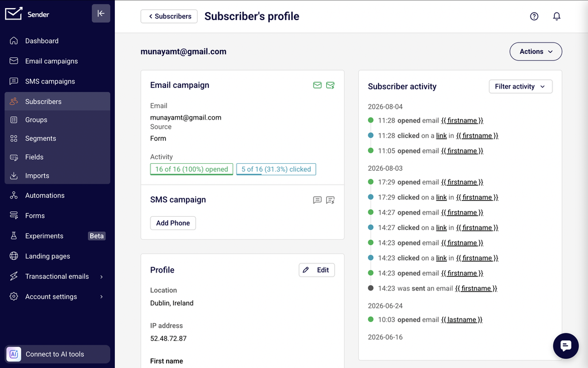This screenshot has width=588, height=368.
Task: Open {{ firstname }} in 14:27 opened entry
Action: [462, 213]
